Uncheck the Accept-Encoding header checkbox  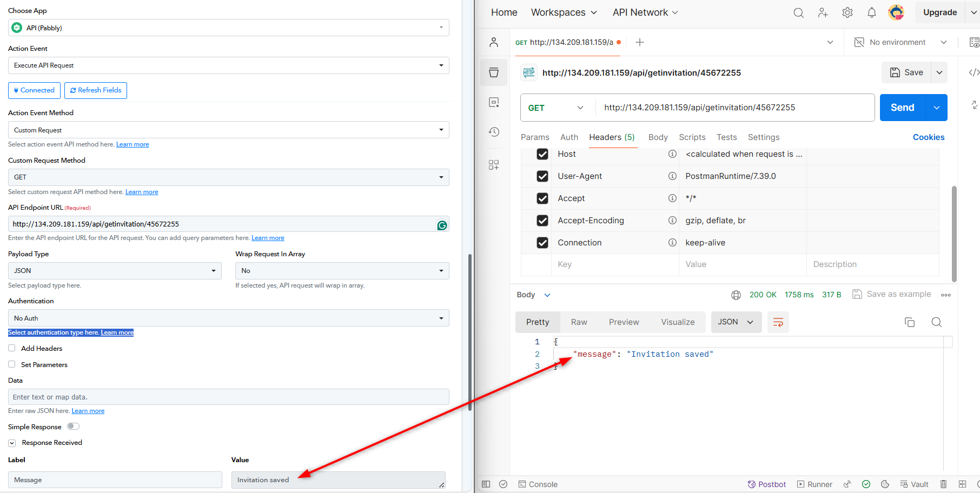click(x=542, y=221)
